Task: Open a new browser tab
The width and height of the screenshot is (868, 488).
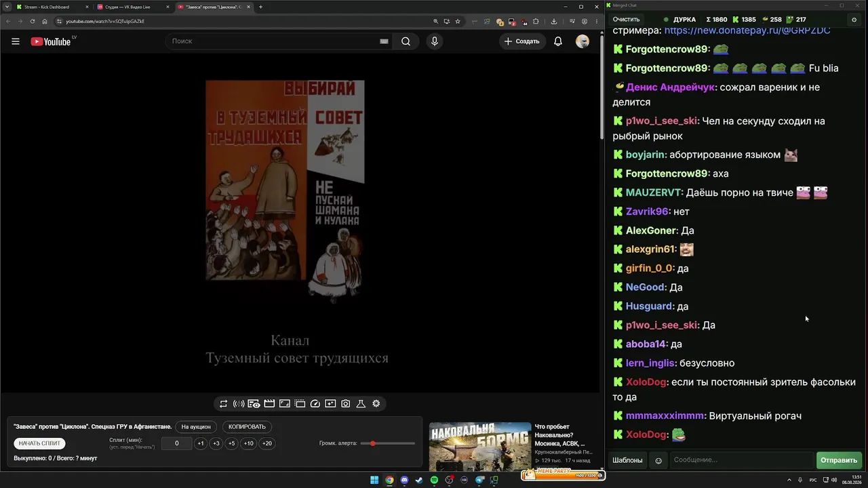Action: (x=260, y=7)
